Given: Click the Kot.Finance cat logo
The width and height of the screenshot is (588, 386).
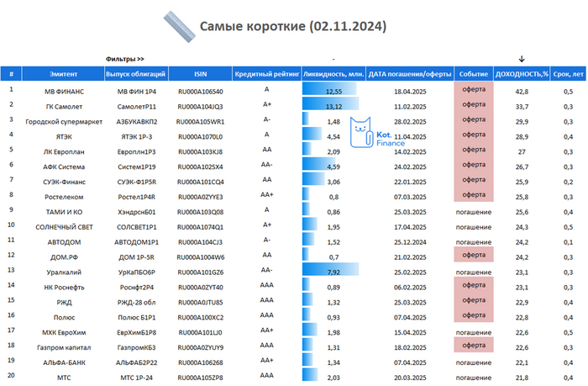Looking at the screenshot, I should [362, 136].
